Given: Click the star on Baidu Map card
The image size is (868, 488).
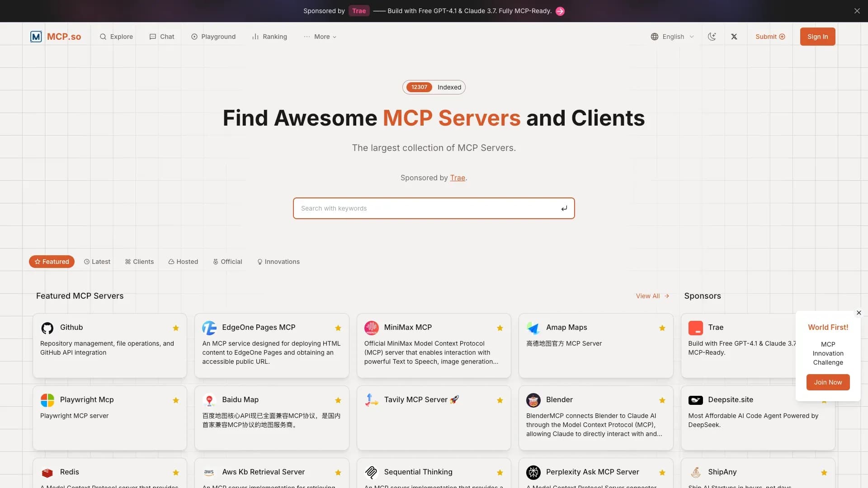Looking at the screenshot, I should click(x=338, y=400).
